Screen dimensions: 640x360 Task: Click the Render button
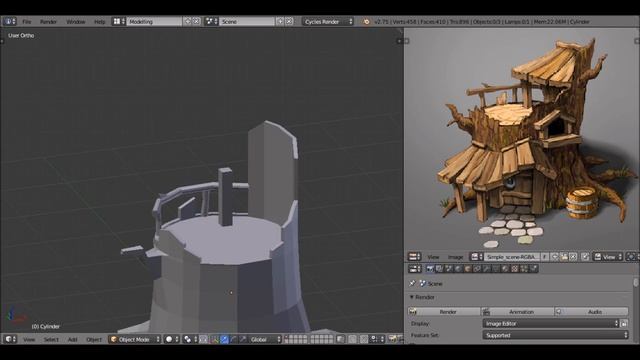pos(444,312)
